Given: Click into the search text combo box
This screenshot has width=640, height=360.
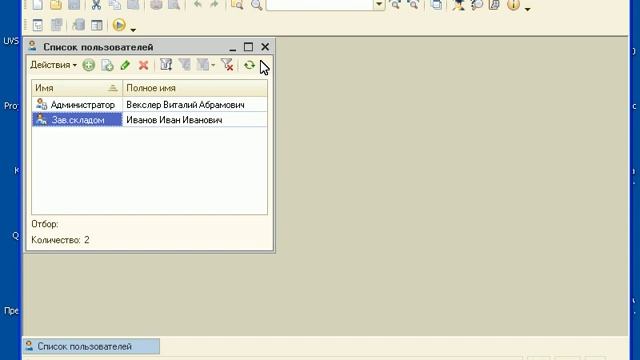Looking at the screenshot, I should (320, 5).
